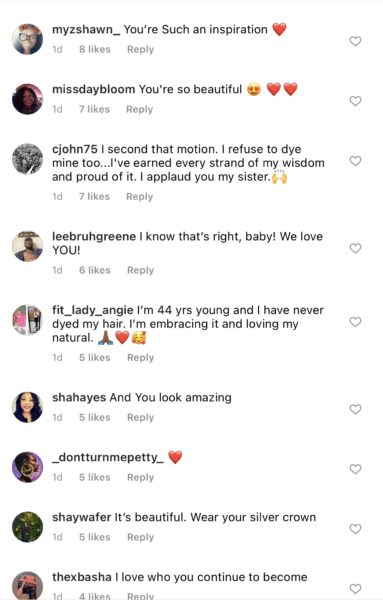
Task: Tap the heart next to fit_lady_angie's comment
Action: coord(355,322)
